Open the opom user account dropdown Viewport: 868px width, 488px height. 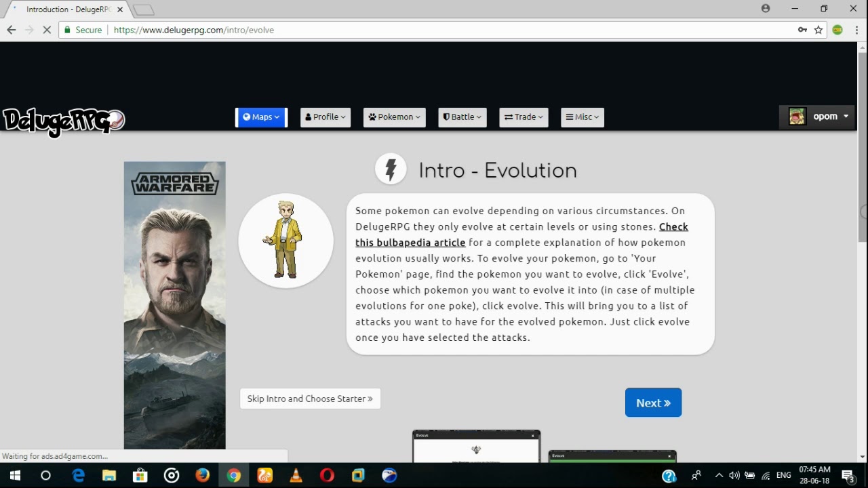[818, 117]
